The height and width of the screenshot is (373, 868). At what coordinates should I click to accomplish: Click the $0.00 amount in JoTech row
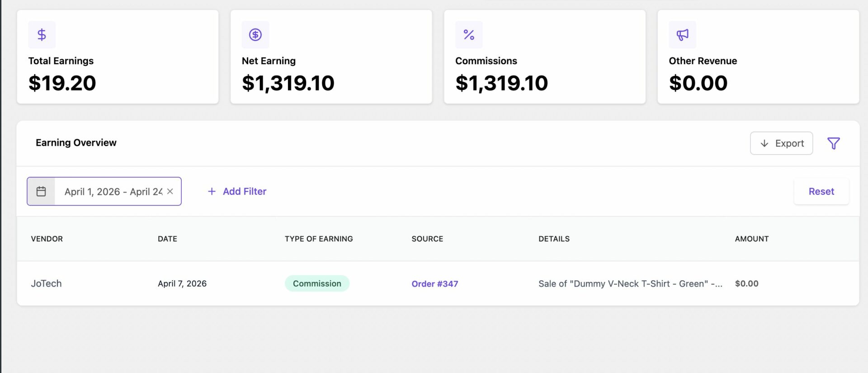point(746,283)
